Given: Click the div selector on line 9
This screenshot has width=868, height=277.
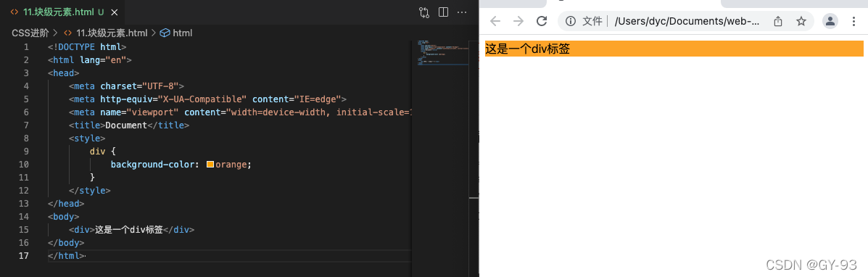Looking at the screenshot, I should (97, 152).
